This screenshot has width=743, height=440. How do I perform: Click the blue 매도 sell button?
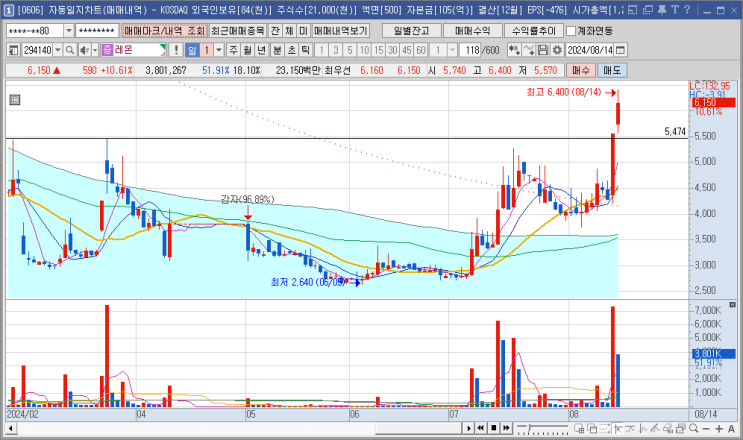pos(612,70)
